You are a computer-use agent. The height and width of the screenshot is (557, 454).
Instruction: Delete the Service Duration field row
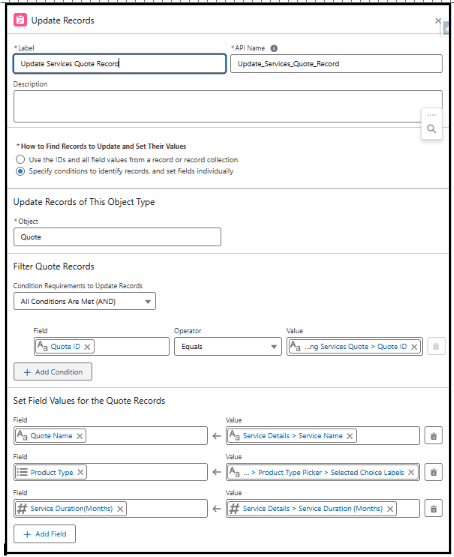433,509
